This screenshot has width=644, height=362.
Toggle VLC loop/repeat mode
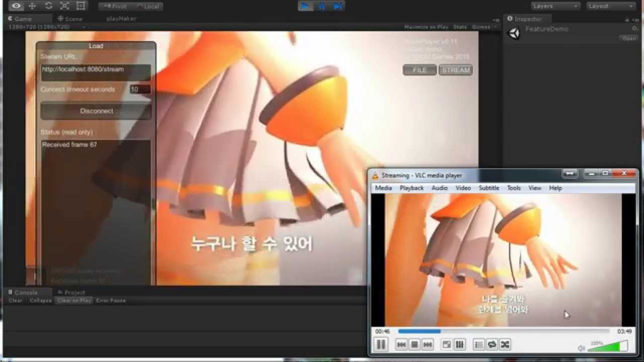click(x=492, y=344)
